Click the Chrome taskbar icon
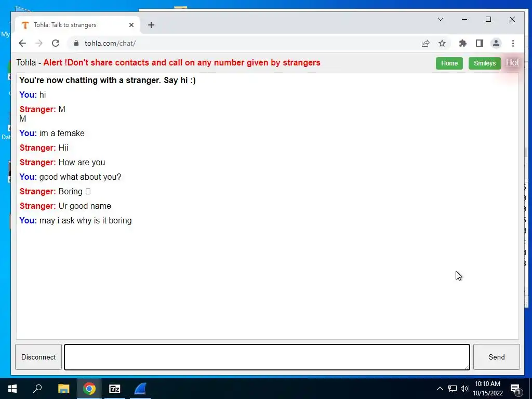The height and width of the screenshot is (399, 532). (89, 389)
